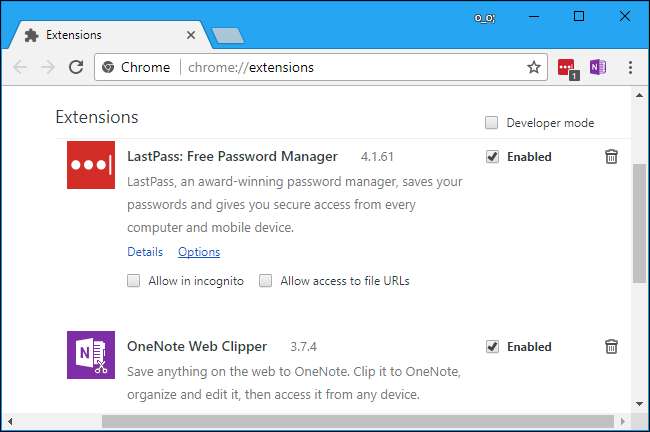Click the chrome://extensions address bar

click(x=300, y=68)
